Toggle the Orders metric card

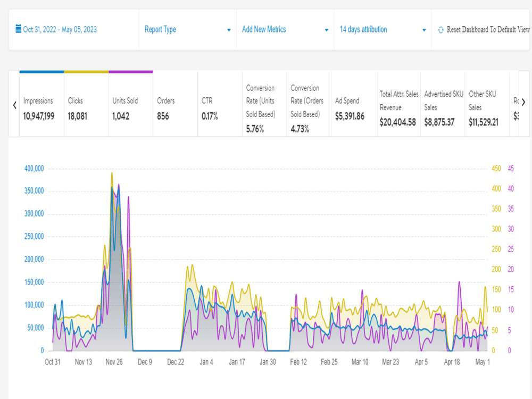click(x=176, y=104)
